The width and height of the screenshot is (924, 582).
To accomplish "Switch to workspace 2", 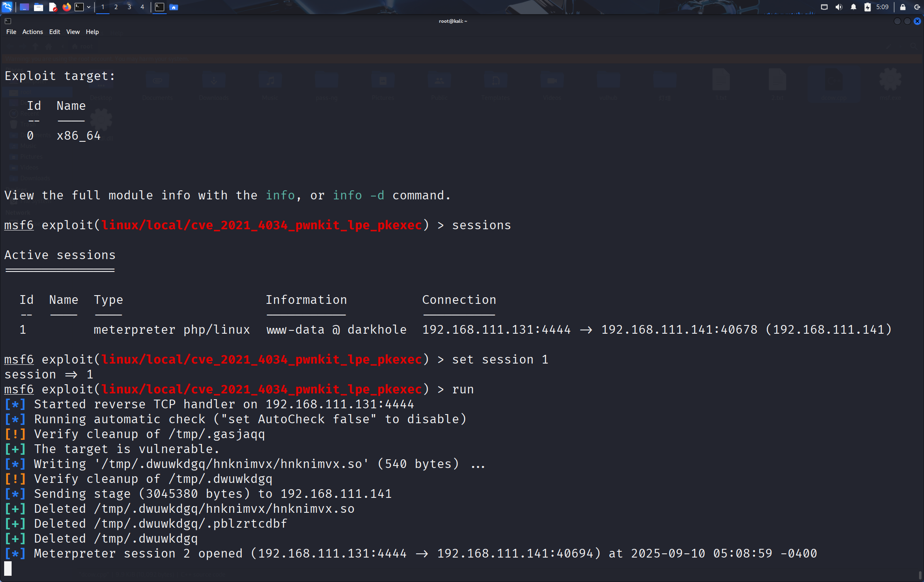I will tap(116, 7).
